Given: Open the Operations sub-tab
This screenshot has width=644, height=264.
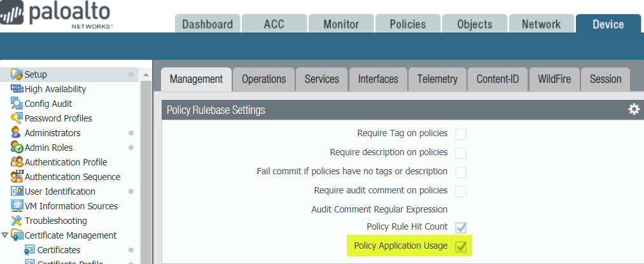Looking at the screenshot, I should click(263, 79).
